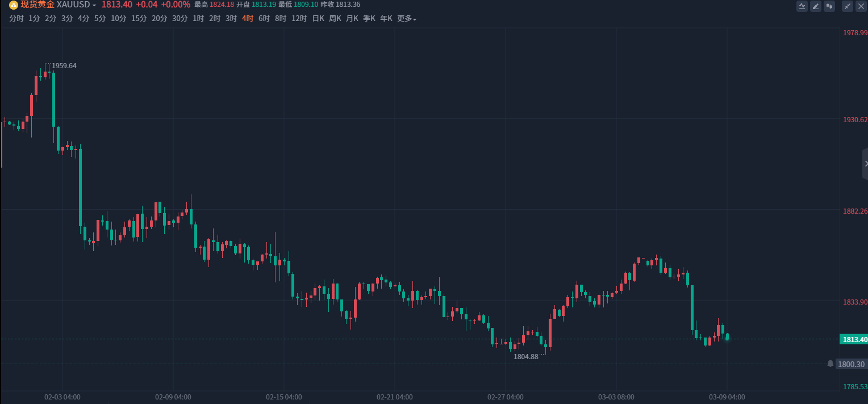This screenshot has width=868, height=404.
Task: Click the 02-27 04:00 time axis label
Action: click(x=506, y=397)
